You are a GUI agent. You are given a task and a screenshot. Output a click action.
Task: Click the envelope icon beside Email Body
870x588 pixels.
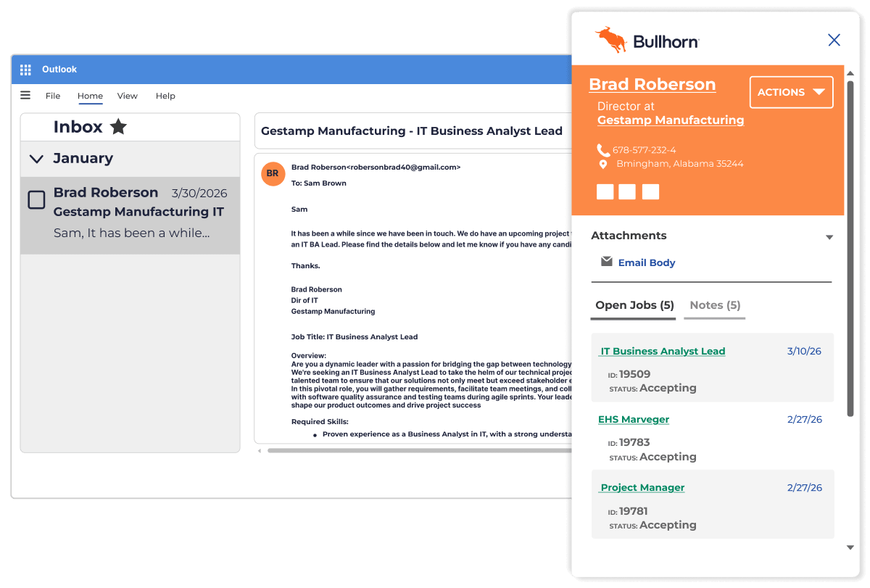(x=607, y=262)
